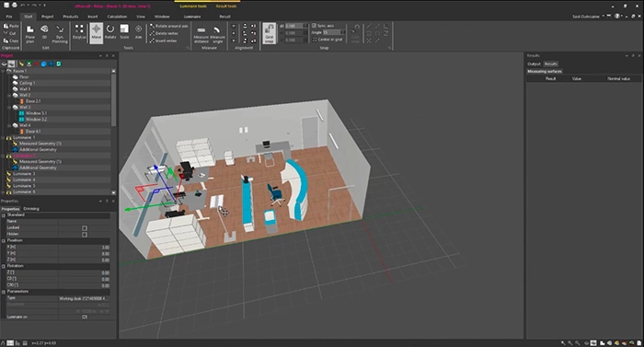Select Door 2.1 in the project tree
The width and height of the screenshot is (644, 347).
[33, 101]
